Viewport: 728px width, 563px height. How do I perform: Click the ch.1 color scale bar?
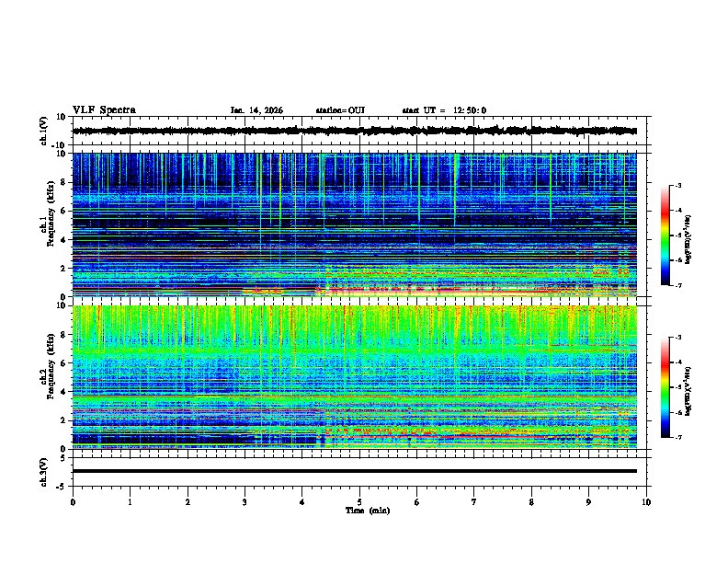[665, 236]
